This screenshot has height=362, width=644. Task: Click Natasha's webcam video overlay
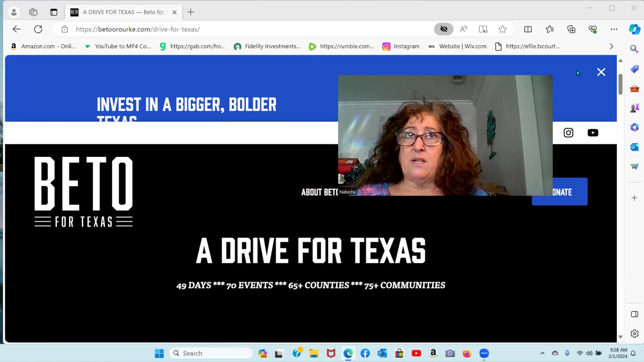pos(445,135)
